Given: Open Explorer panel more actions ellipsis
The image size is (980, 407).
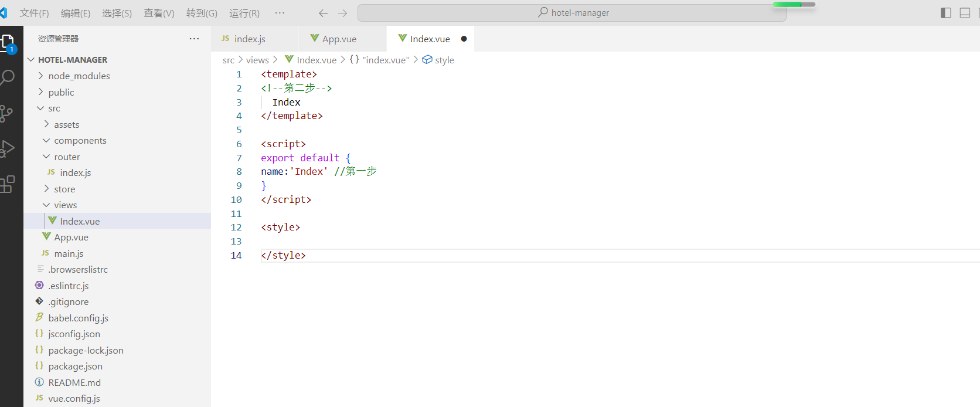Looking at the screenshot, I should coord(194,39).
